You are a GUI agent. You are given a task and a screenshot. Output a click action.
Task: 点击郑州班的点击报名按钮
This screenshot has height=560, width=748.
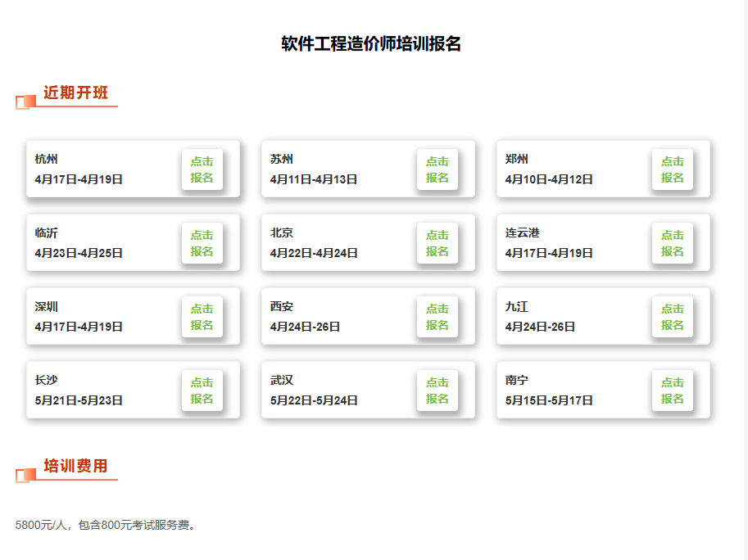tap(673, 169)
